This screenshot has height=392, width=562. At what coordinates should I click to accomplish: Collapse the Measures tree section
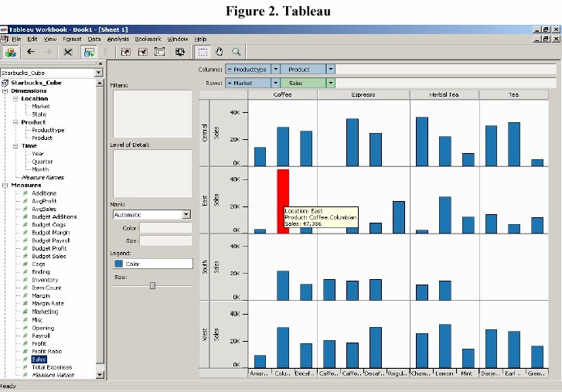pyautogui.click(x=5, y=186)
